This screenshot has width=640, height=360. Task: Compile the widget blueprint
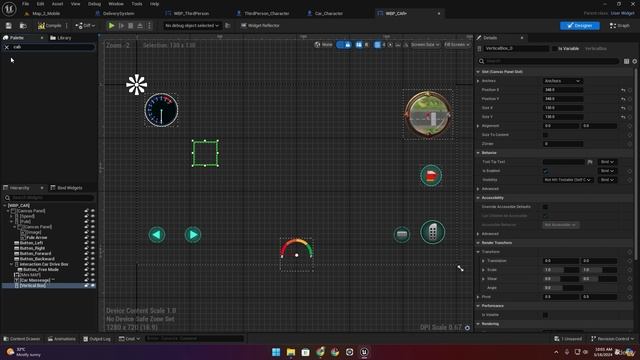tap(49, 26)
